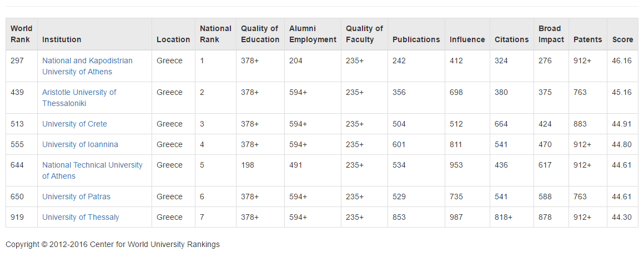Click the Citations column header

pyautogui.click(x=511, y=39)
